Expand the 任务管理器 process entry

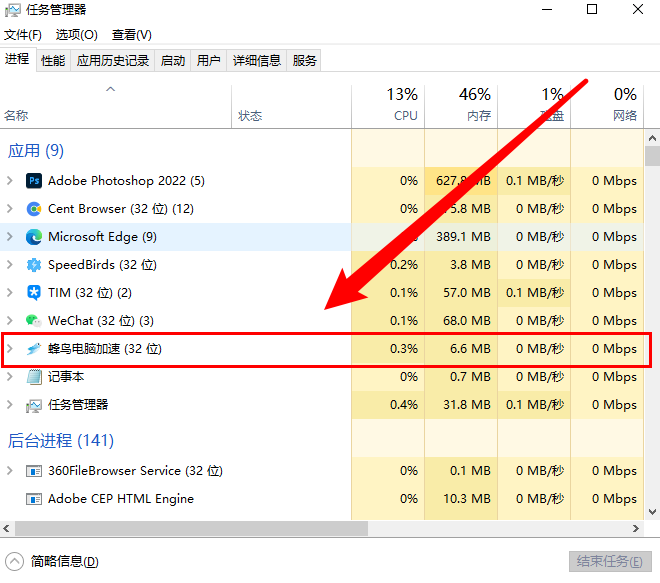click(10, 405)
